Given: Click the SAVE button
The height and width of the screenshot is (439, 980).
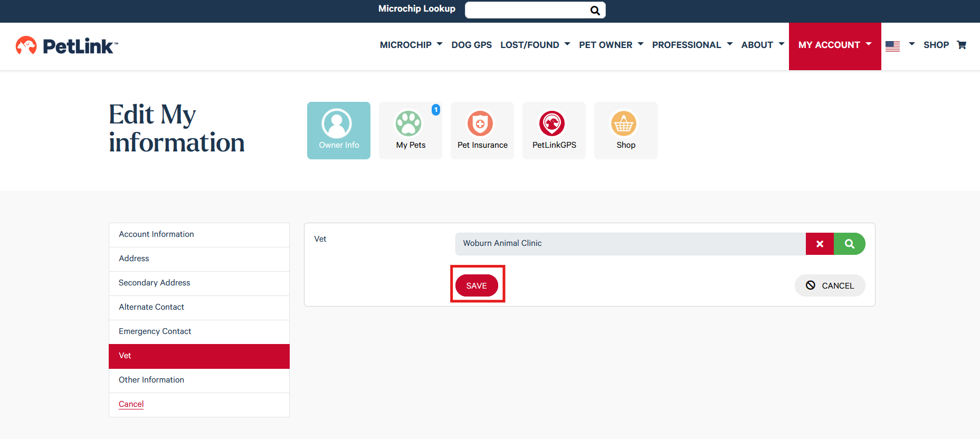Looking at the screenshot, I should (477, 285).
